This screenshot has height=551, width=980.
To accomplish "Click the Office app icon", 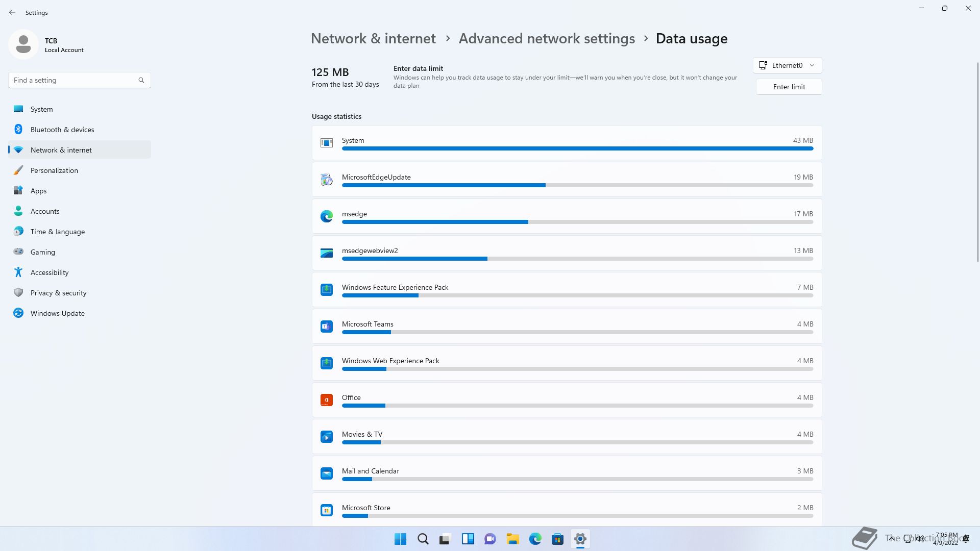I will click(x=327, y=400).
